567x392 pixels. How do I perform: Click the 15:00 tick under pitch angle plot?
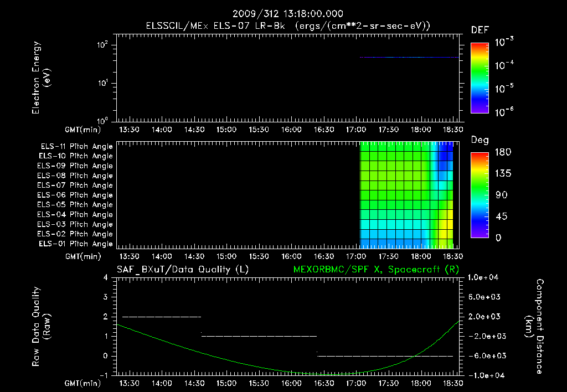(226, 256)
